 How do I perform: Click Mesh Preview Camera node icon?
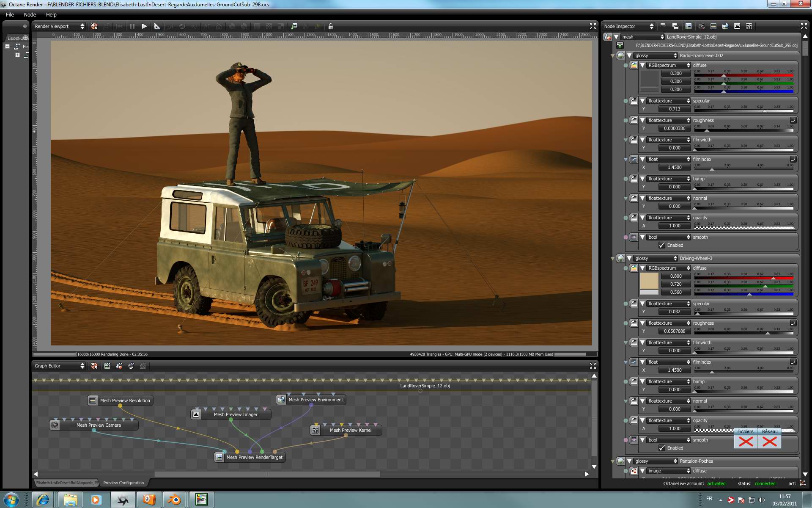55,425
